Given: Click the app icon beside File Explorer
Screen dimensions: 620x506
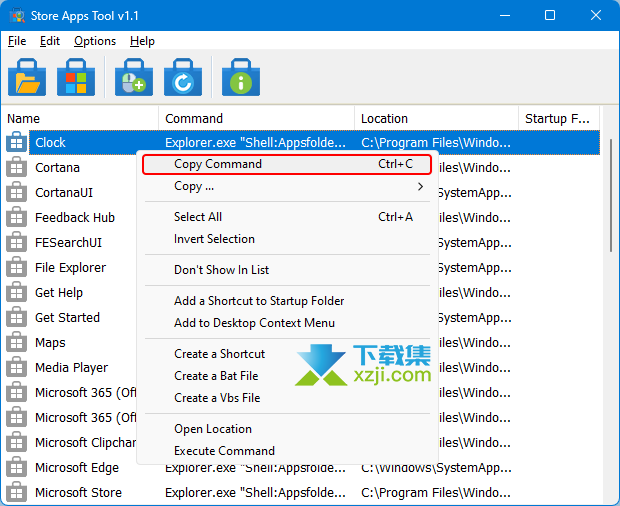Looking at the screenshot, I should pyautogui.click(x=16, y=267).
